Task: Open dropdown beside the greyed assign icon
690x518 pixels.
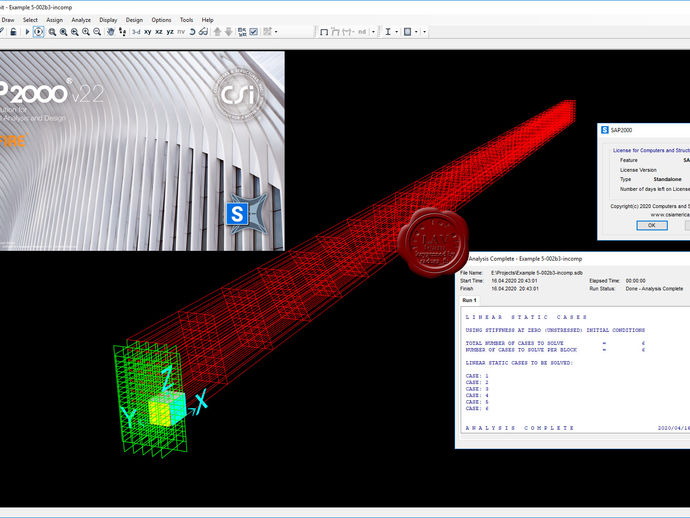Action: 276,32
